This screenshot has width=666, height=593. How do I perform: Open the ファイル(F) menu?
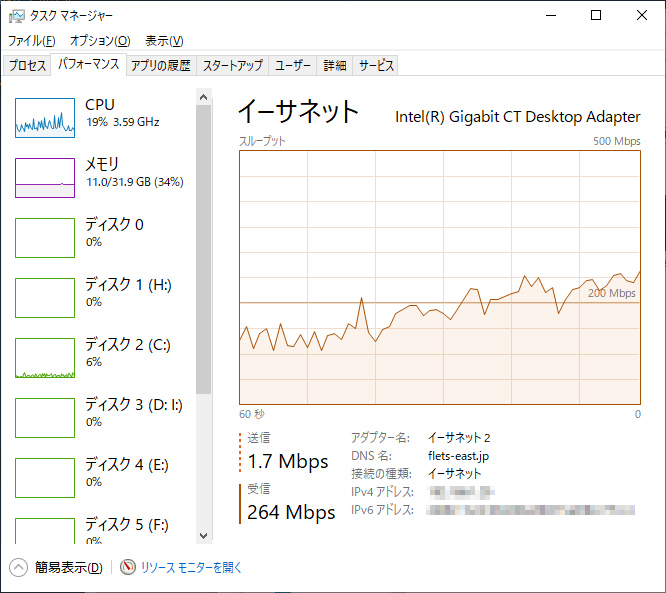point(32,41)
